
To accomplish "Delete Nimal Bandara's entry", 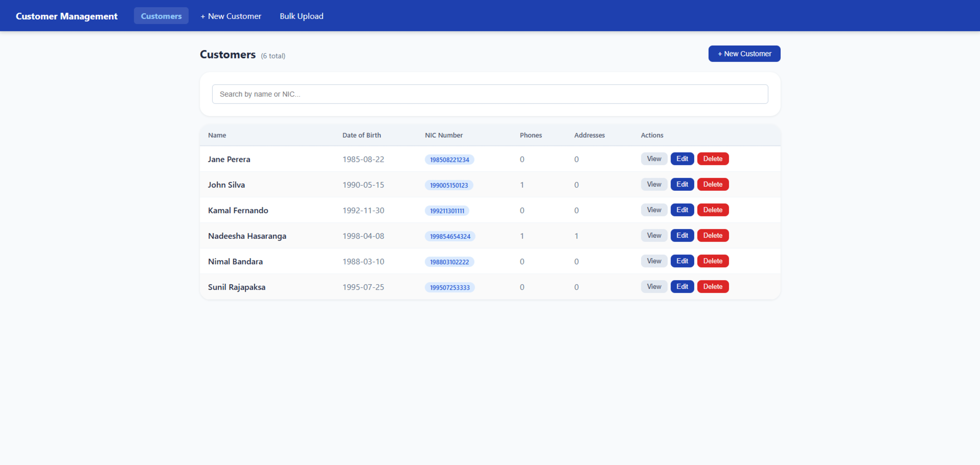I will click(x=713, y=261).
